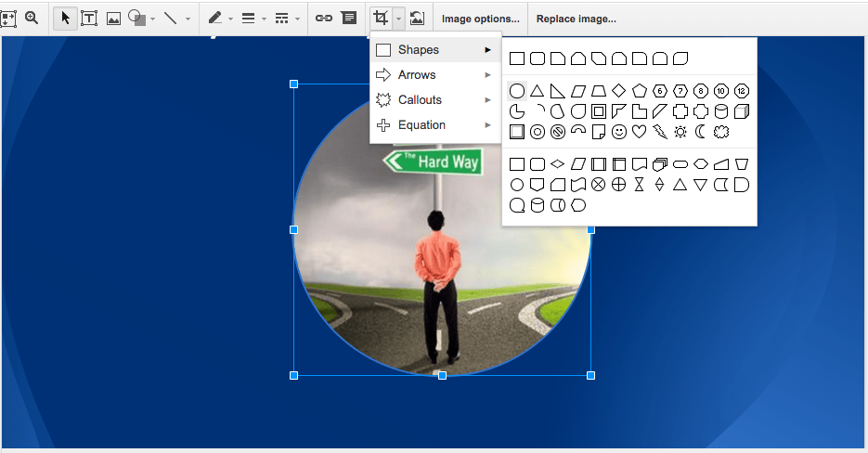Choose the hexagon labeled 6
This screenshot has height=453, width=868.
pos(660,91)
